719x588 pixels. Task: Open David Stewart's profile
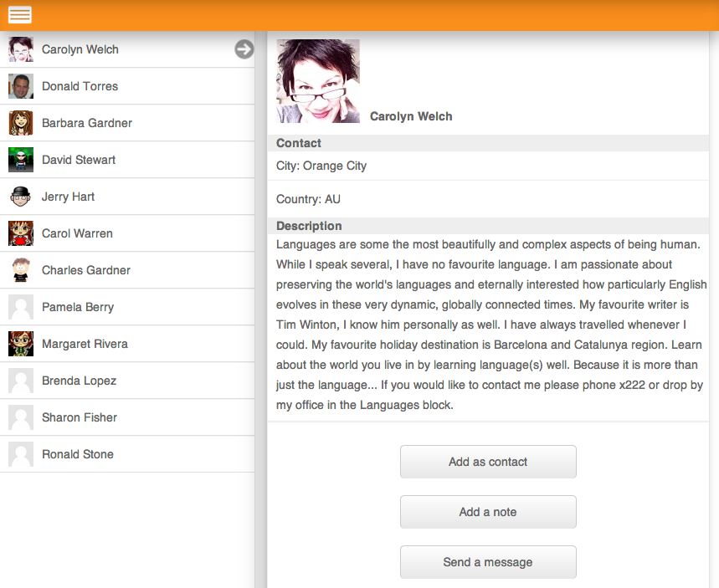(x=127, y=160)
